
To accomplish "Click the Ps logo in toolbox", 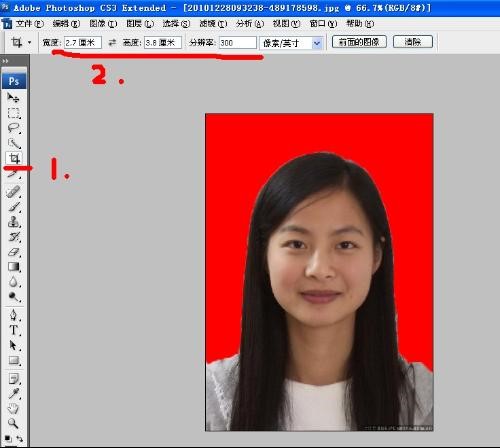I will (14, 81).
